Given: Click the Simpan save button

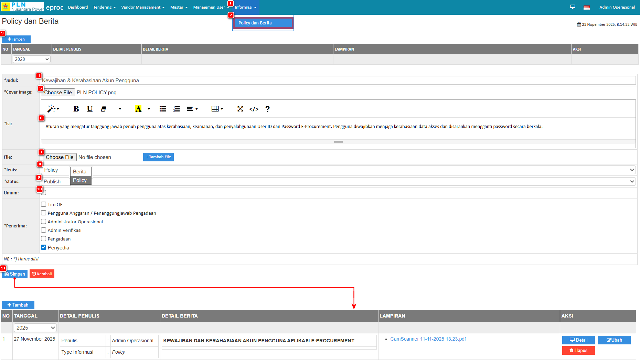Looking at the screenshot, I should [15, 274].
